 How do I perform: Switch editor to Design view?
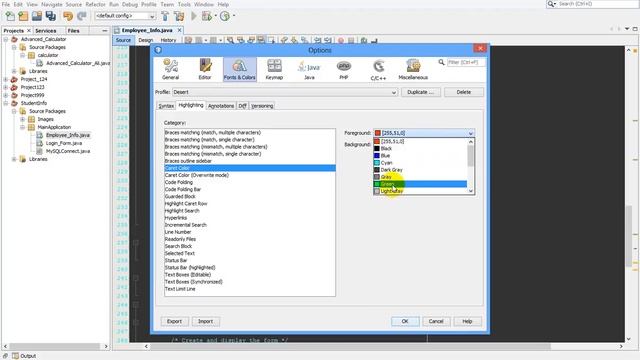tap(146, 40)
